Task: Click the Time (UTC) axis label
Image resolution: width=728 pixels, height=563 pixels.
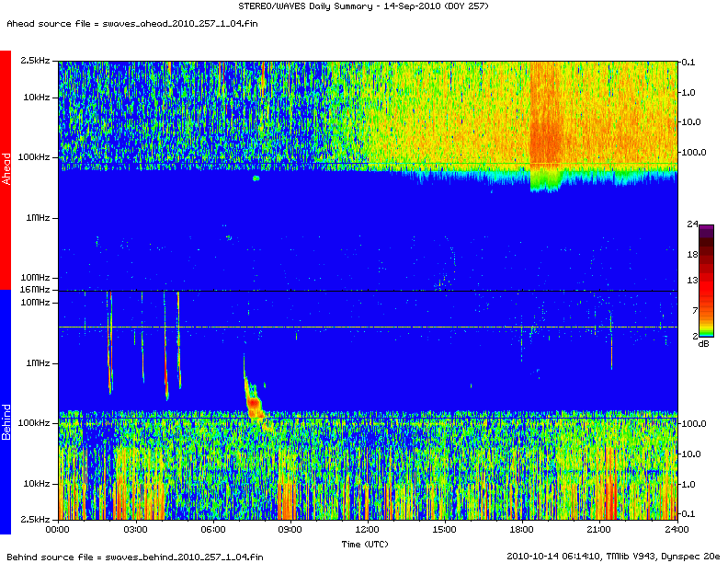Action: click(x=366, y=543)
